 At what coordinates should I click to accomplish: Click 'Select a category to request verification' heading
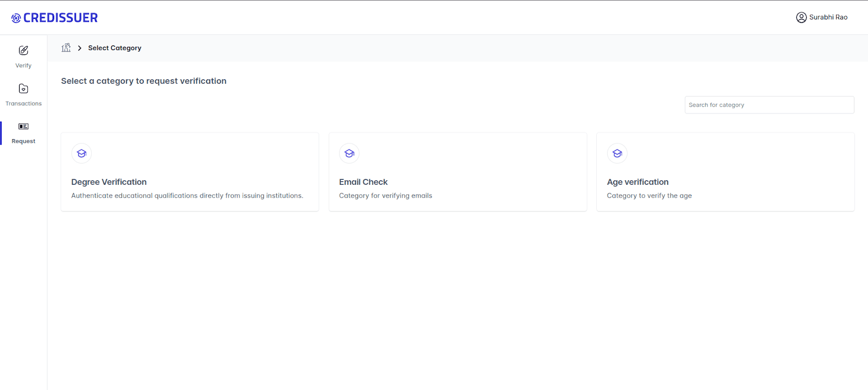coord(144,81)
